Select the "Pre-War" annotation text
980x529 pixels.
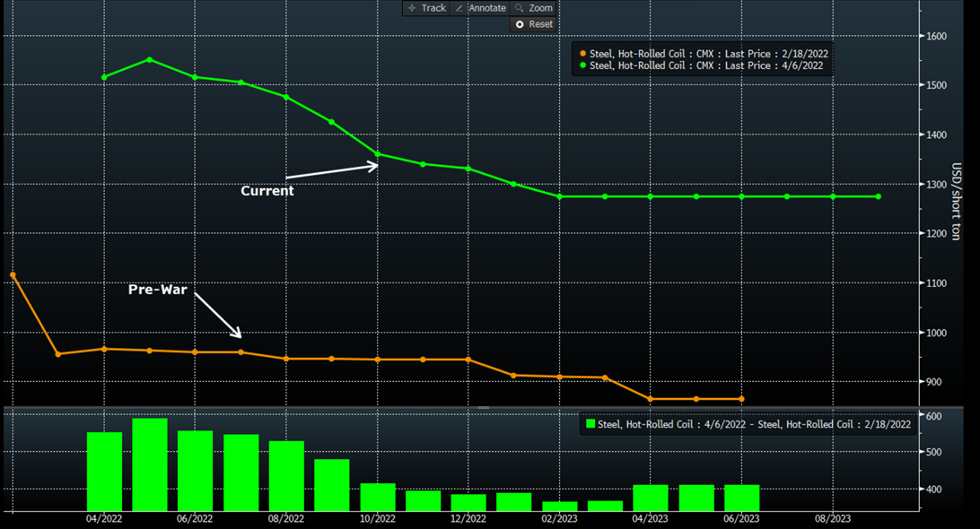click(x=159, y=290)
